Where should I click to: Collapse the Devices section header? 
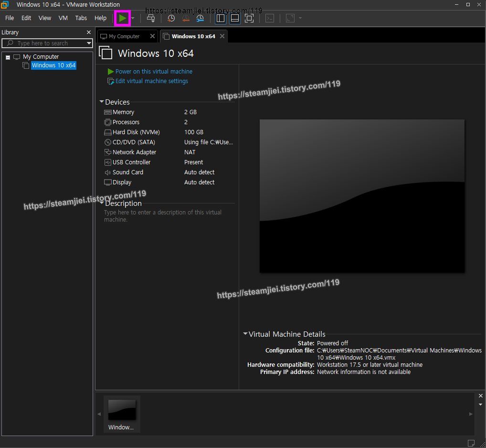[x=101, y=102]
